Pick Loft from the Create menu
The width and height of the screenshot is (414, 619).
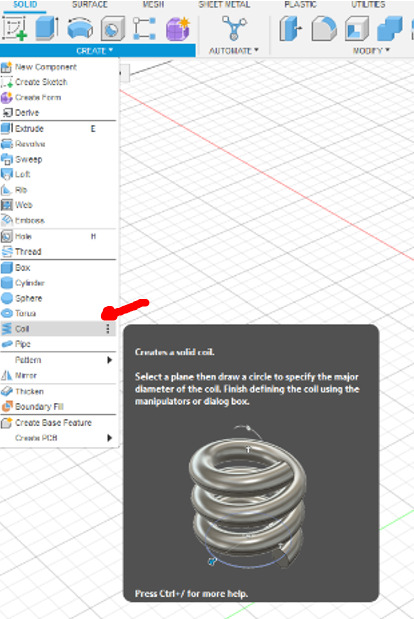[58, 174]
